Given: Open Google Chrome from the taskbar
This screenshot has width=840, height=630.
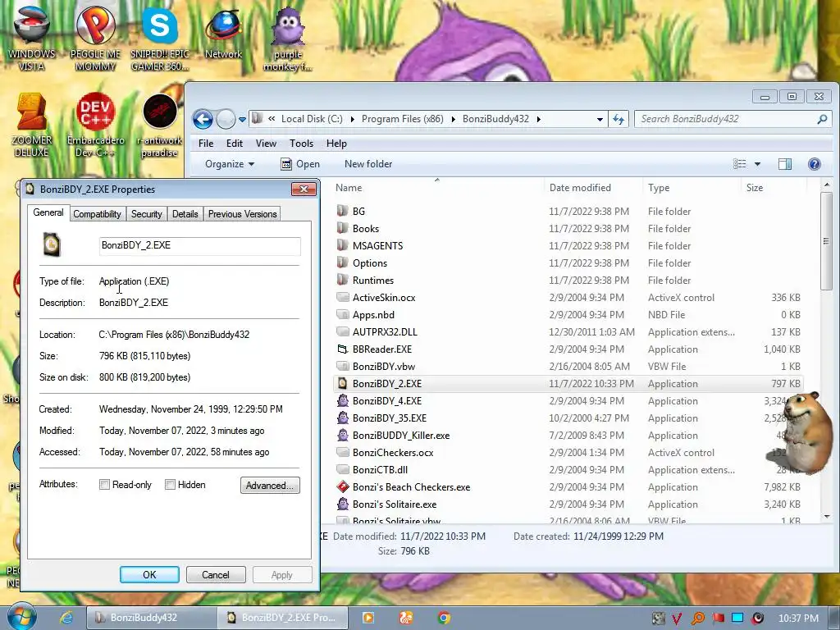Looking at the screenshot, I should 444,618.
